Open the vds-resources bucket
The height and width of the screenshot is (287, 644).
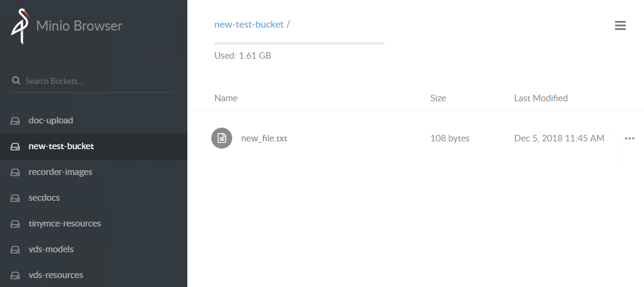click(93, 275)
